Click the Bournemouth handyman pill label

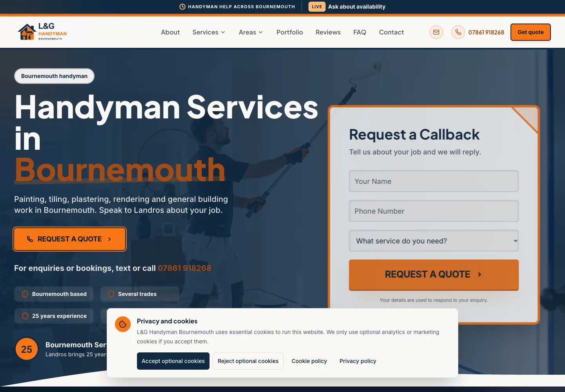pos(55,76)
